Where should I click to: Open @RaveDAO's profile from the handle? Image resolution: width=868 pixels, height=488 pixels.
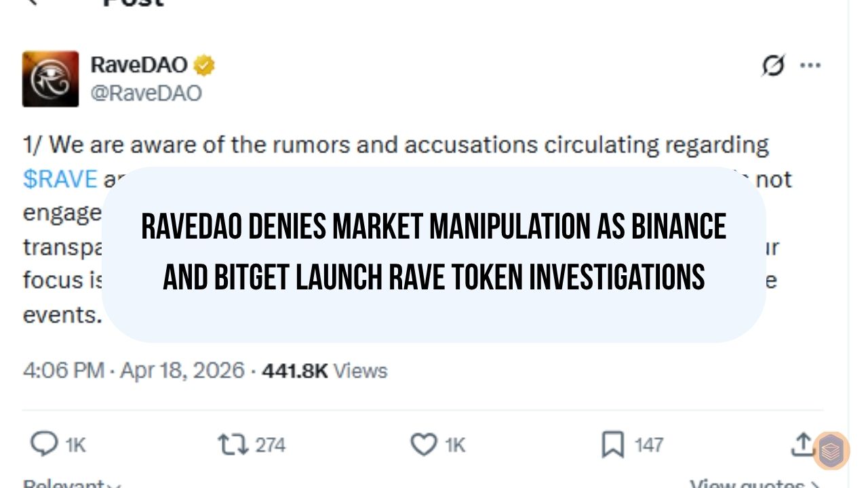pos(144,93)
